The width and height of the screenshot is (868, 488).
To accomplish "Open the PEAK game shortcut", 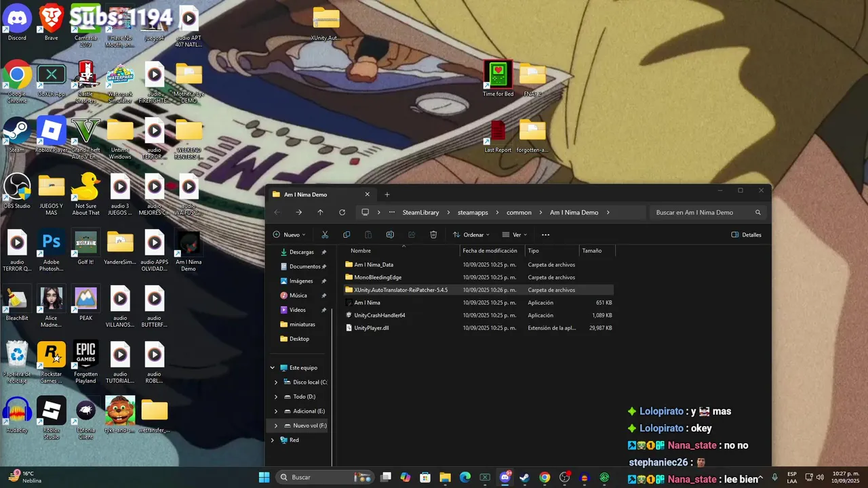I will coord(85,303).
